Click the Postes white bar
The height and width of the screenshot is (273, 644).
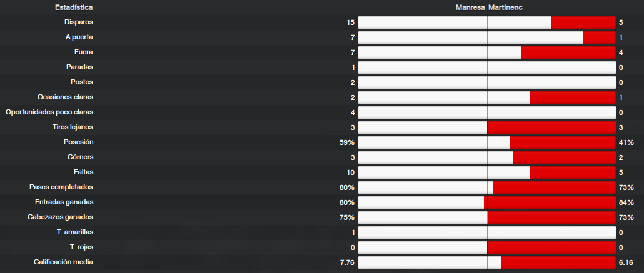(x=486, y=82)
